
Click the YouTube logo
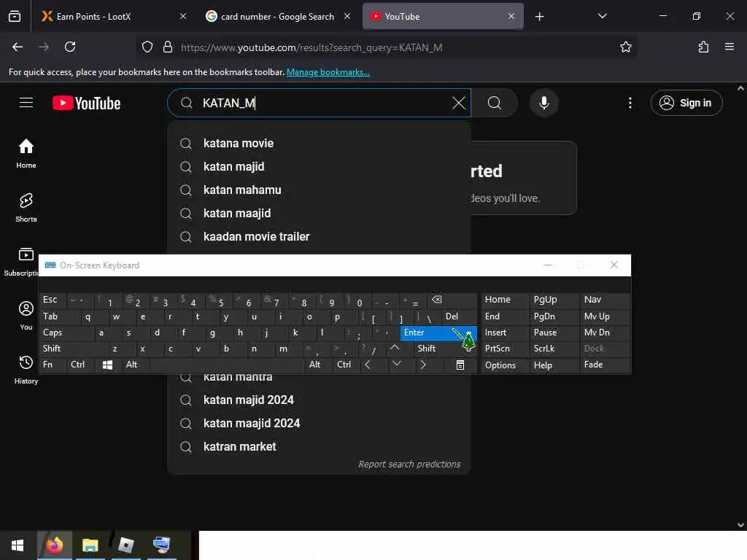[86, 103]
